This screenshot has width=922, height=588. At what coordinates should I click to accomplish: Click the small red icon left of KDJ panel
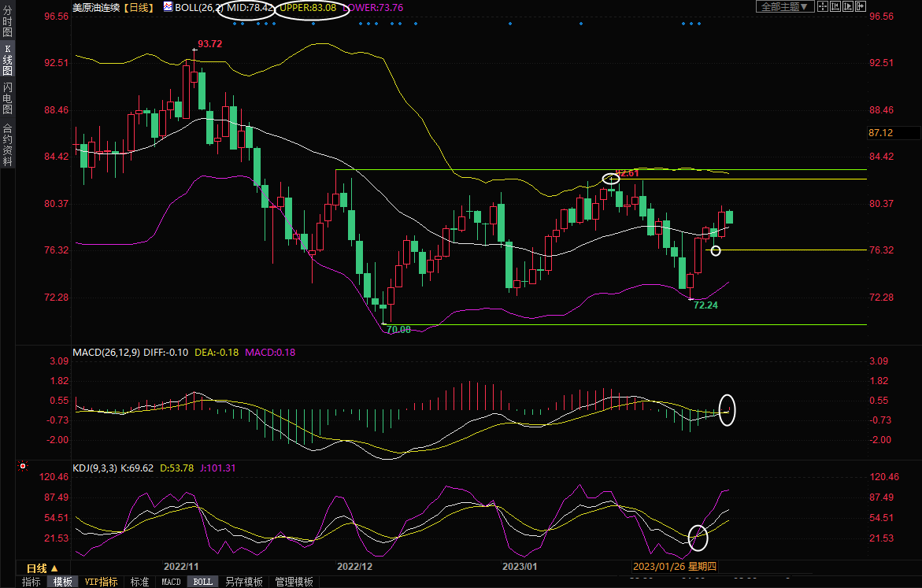click(23, 465)
